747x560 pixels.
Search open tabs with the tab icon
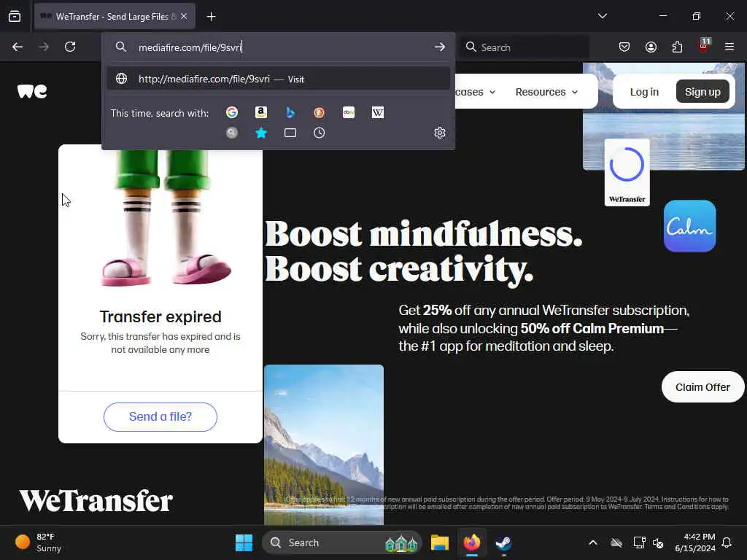click(x=290, y=133)
